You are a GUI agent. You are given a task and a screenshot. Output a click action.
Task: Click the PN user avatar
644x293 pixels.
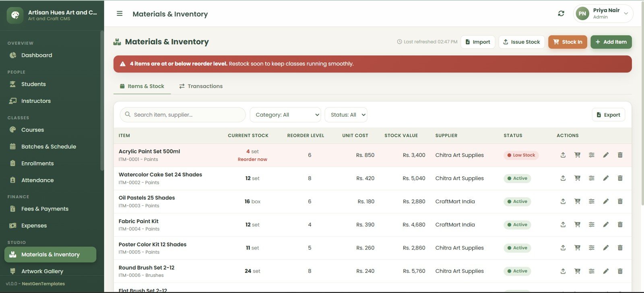point(582,14)
